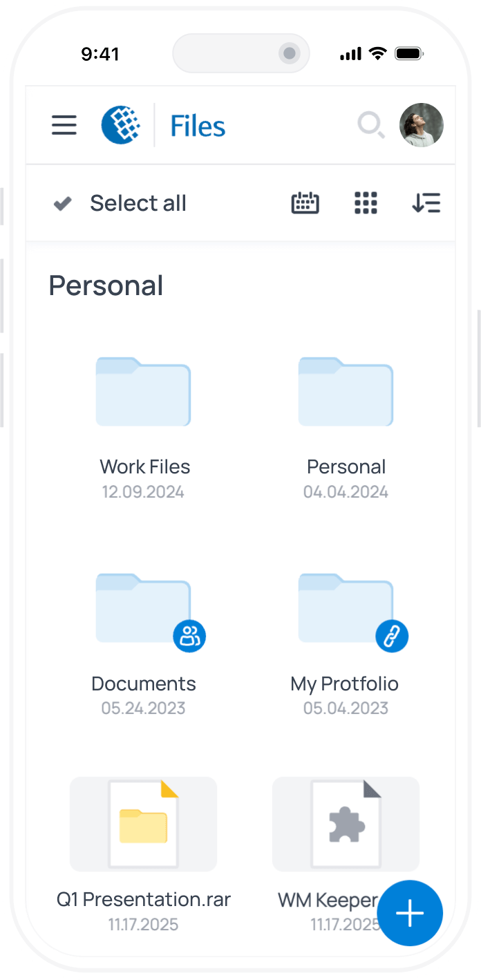
Task: Select the WM Keeper file thumbnail
Action: (x=346, y=824)
